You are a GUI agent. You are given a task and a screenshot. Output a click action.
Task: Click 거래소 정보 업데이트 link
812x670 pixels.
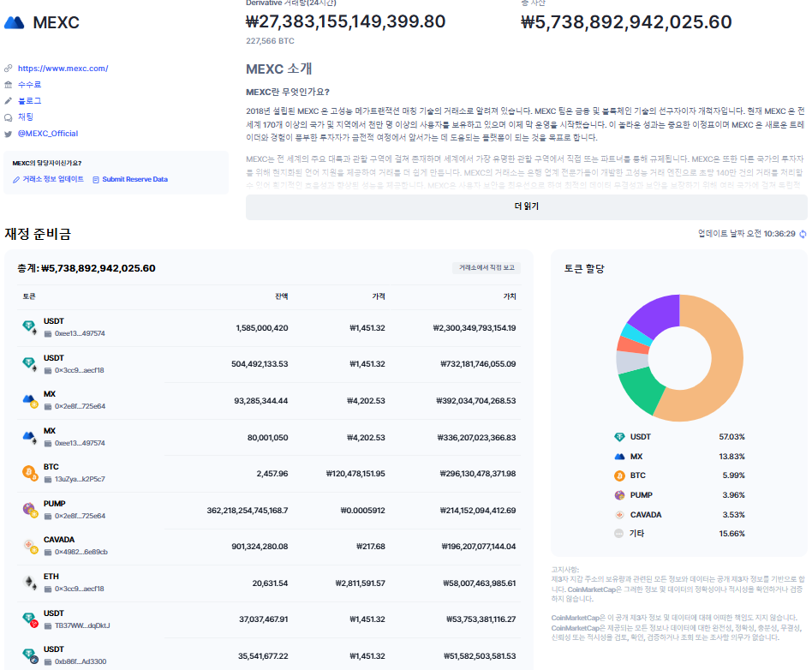tap(53, 179)
